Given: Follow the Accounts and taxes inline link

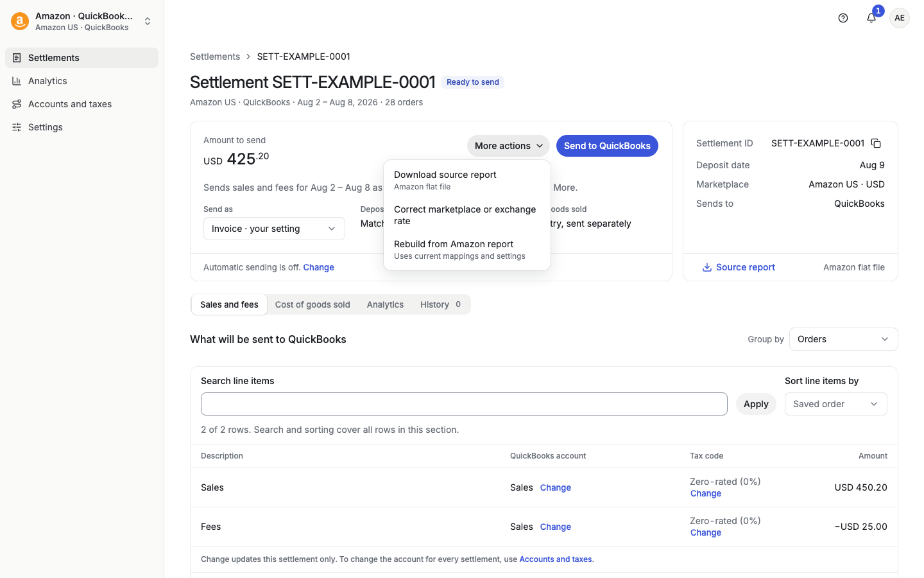Looking at the screenshot, I should pyautogui.click(x=556, y=559).
